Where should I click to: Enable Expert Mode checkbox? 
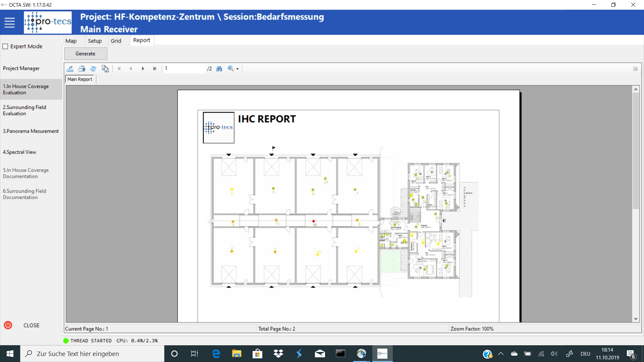tap(5, 47)
